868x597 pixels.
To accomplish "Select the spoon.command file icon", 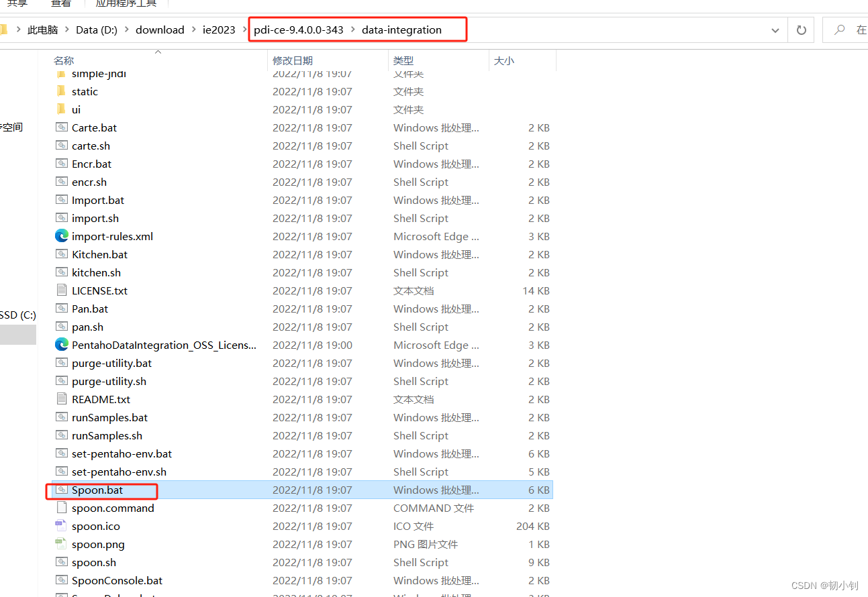I will 61,508.
